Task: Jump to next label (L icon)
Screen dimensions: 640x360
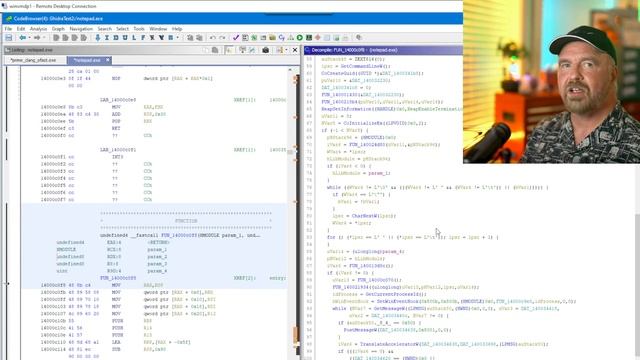Action: coord(134,38)
